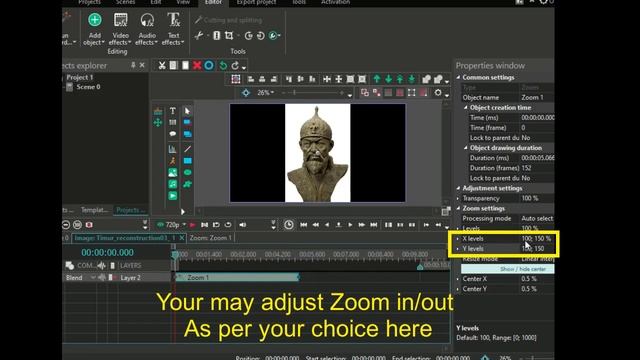Switch to the Editor ribbon tab
The height and width of the screenshot is (360, 640).
coord(213,2)
